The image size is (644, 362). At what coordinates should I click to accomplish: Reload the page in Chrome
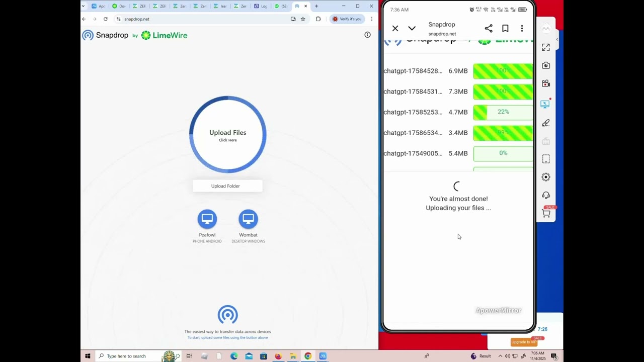tap(105, 19)
